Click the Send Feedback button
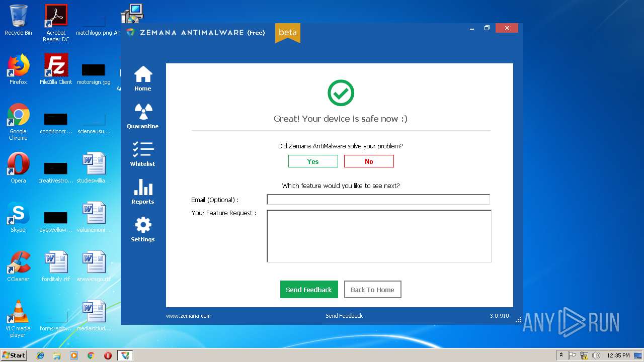Screen dimensions: 644x362 (309, 290)
